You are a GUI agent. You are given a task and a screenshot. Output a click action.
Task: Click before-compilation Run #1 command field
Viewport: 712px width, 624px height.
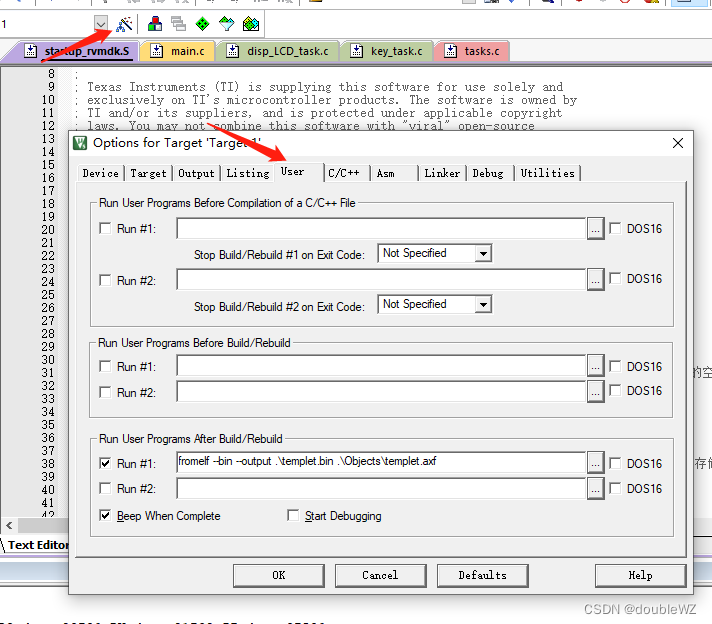pos(381,228)
